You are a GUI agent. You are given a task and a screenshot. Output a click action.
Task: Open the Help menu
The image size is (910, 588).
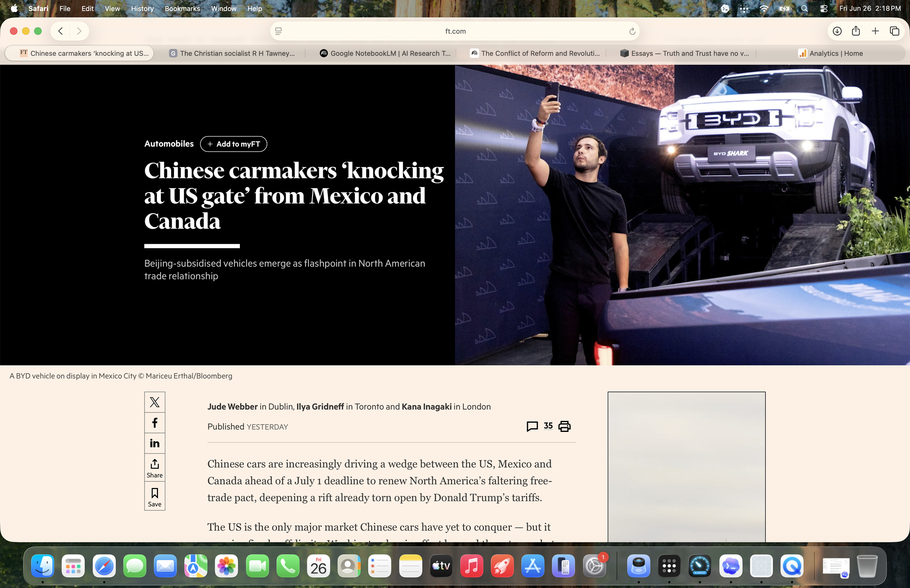tap(255, 8)
